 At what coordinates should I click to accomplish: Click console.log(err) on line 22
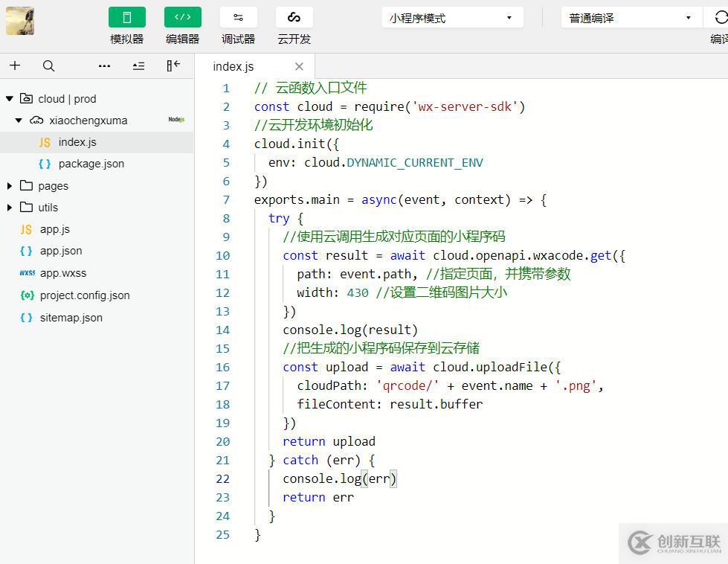pos(340,478)
